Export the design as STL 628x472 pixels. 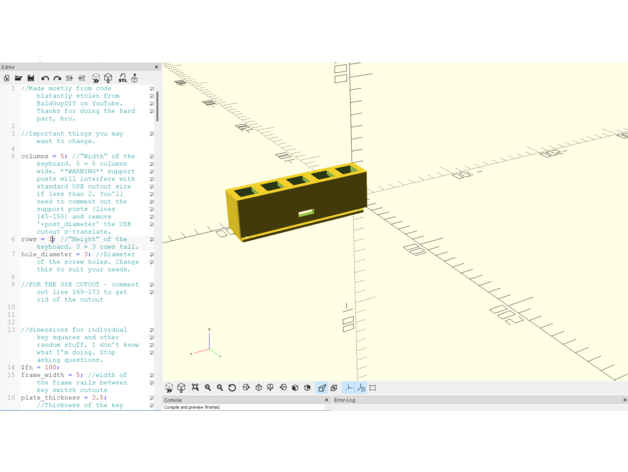pos(122,78)
